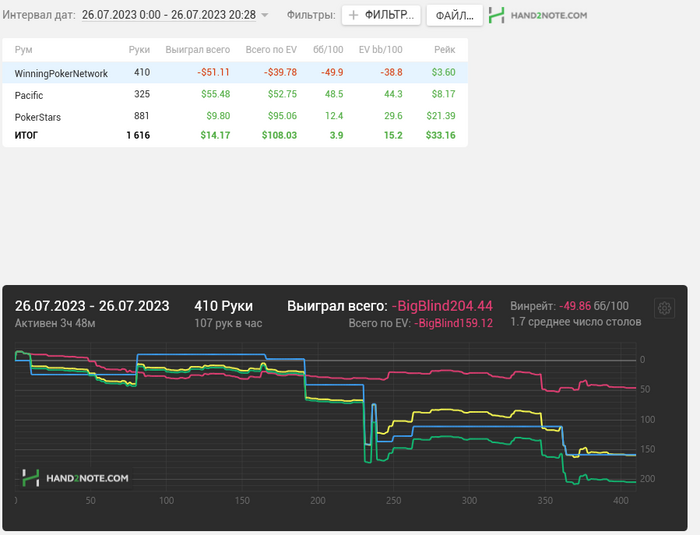
Task: Click the -$39.78 EV cell
Action: [280, 72]
